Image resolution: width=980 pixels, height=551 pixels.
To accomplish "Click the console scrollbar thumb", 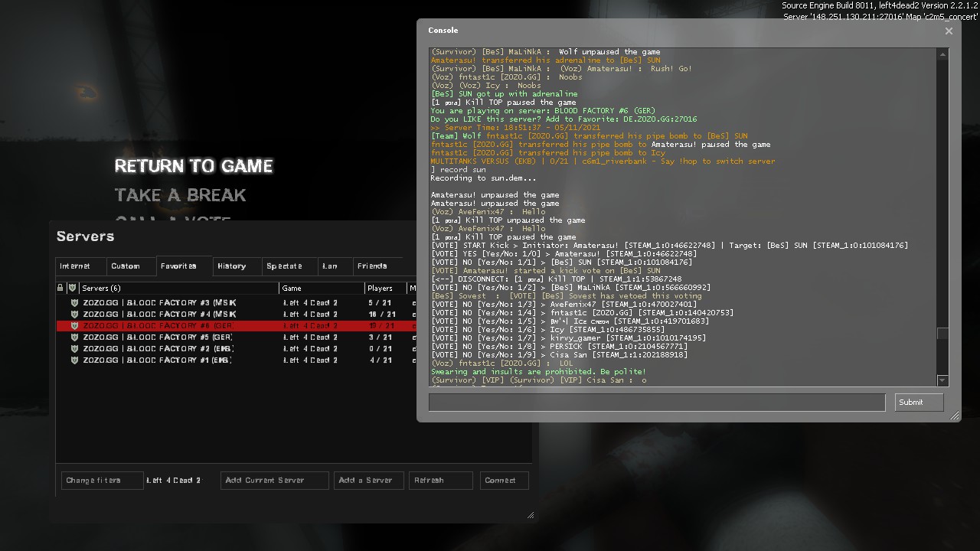I will (x=942, y=334).
